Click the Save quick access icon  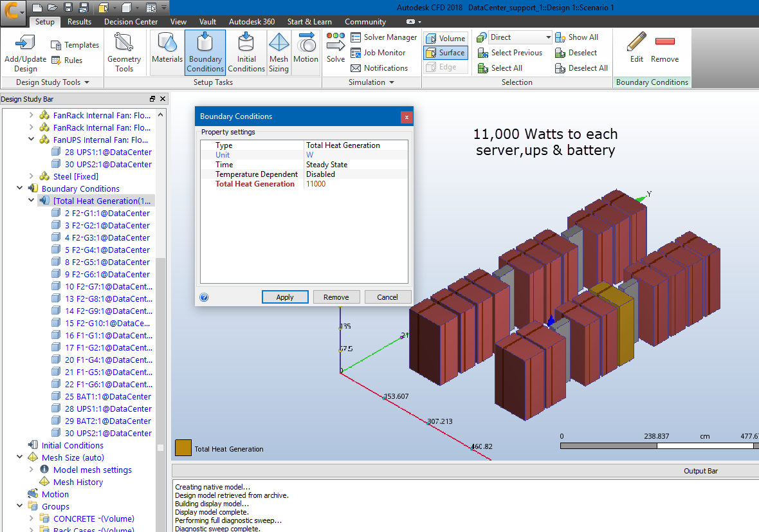[x=68, y=8]
